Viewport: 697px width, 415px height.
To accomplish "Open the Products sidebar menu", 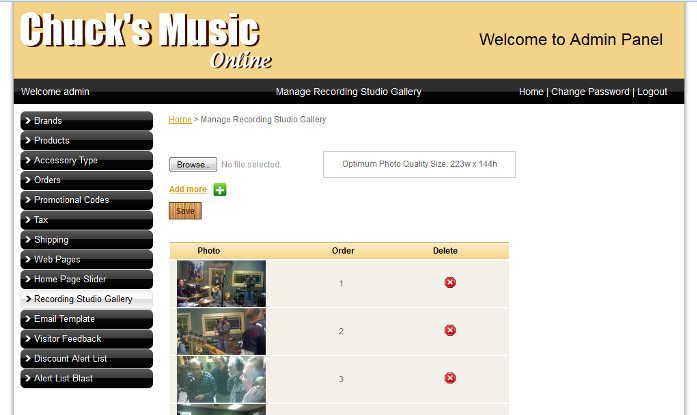I will [x=87, y=141].
